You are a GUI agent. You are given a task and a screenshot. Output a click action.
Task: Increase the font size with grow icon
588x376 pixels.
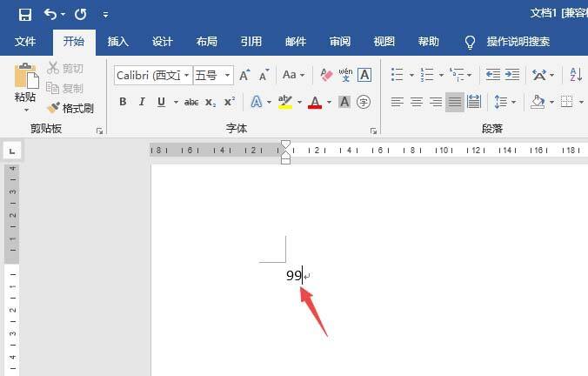coord(244,75)
